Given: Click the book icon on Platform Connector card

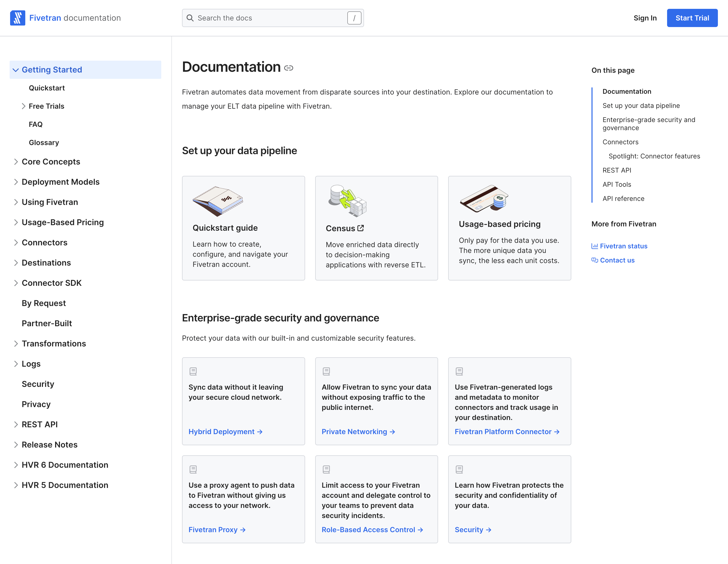Looking at the screenshot, I should coord(459,371).
